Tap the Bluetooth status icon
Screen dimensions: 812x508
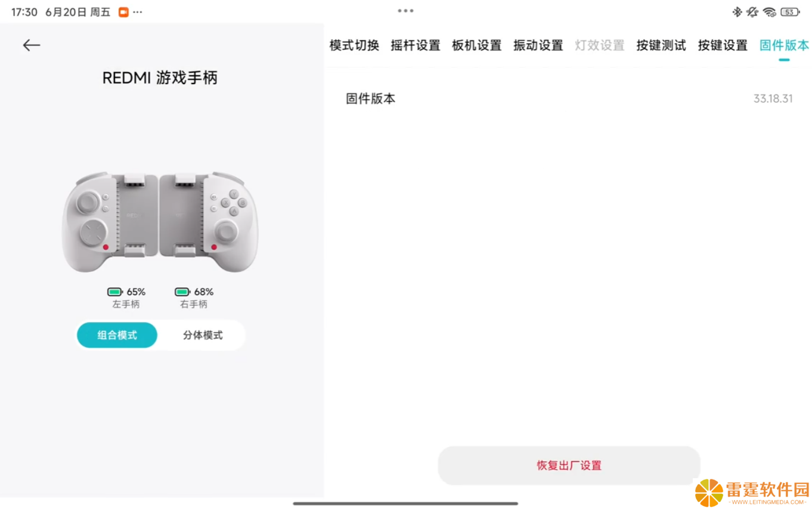click(x=737, y=12)
